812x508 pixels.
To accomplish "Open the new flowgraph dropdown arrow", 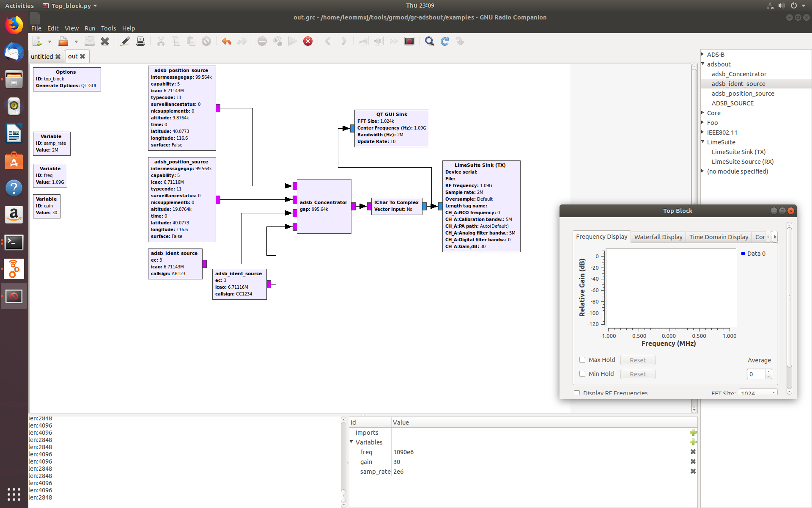I will [x=49, y=41].
